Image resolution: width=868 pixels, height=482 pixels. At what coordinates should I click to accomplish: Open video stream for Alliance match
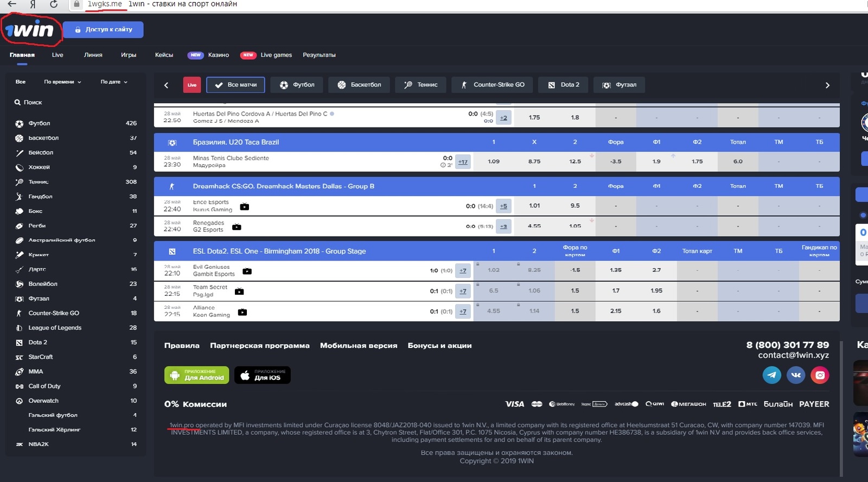pyautogui.click(x=242, y=312)
